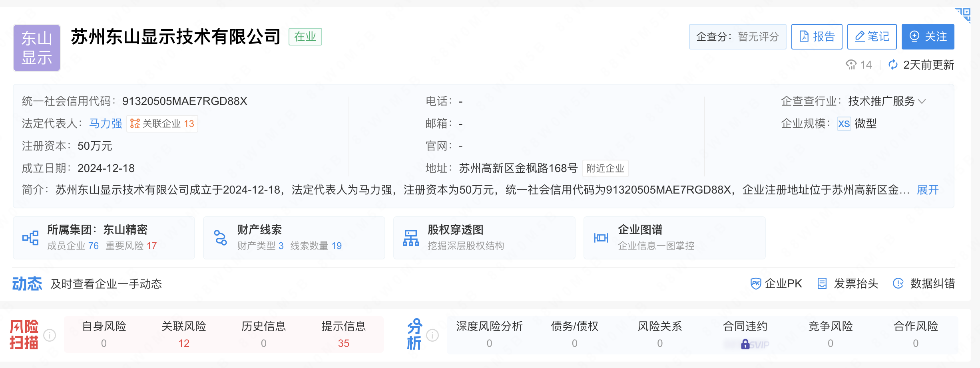Click the info icon beside 风险扫描
980x368 pixels.
pyautogui.click(x=50, y=335)
